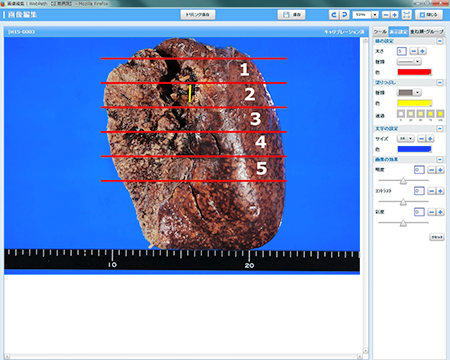450x360 pixels.
Task: Click the redo arrow icon in top toolbar
Action: (x=344, y=15)
